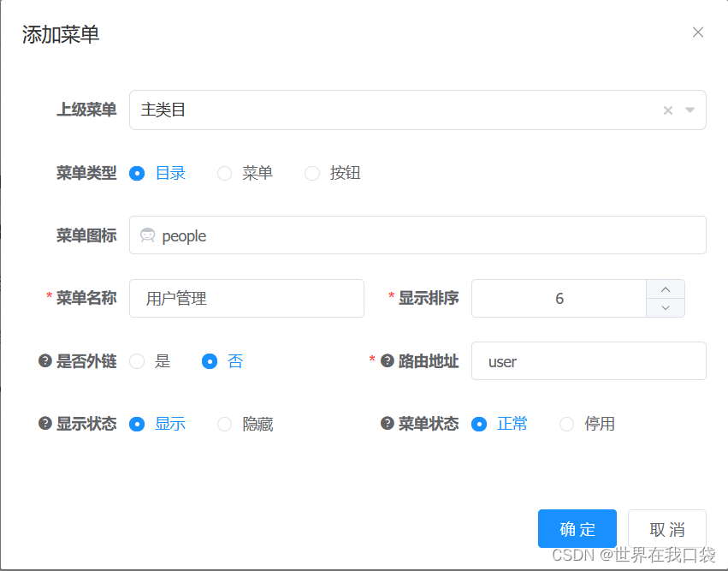
Task: Select 按钮 as menu type
Action: click(x=312, y=173)
